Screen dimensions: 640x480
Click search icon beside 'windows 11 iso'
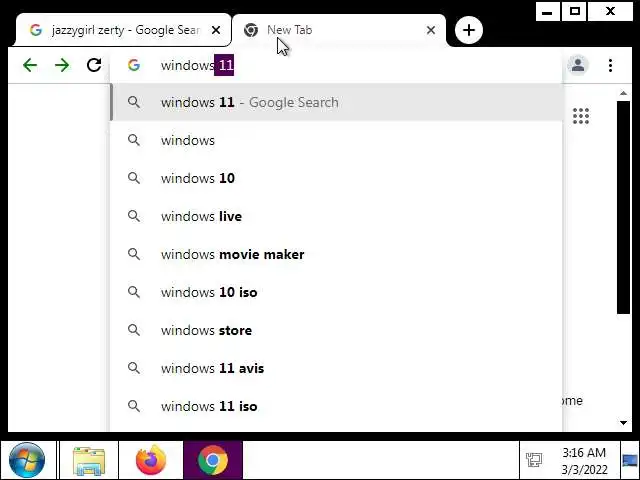[x=134, y=406]
